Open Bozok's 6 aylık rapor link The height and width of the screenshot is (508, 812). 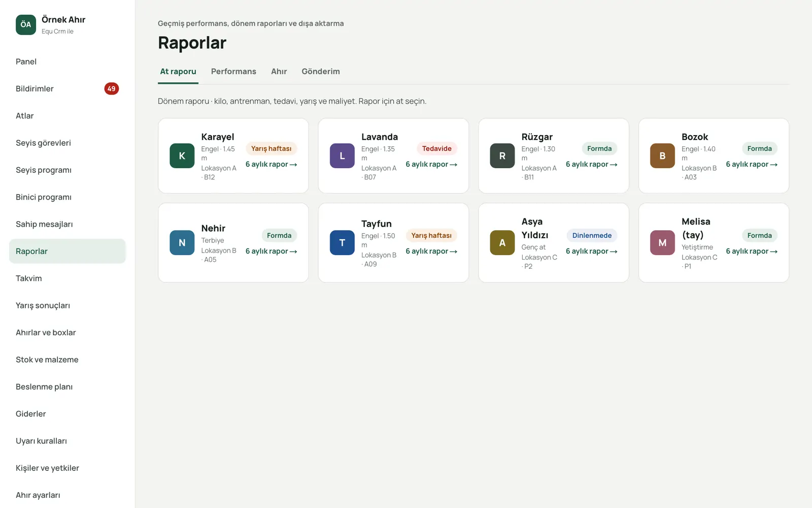pos(752,164)
